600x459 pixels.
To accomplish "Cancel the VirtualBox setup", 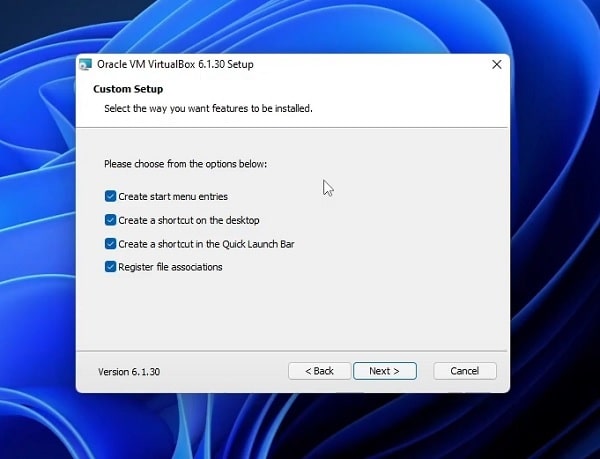I will (x=465, y=371).
